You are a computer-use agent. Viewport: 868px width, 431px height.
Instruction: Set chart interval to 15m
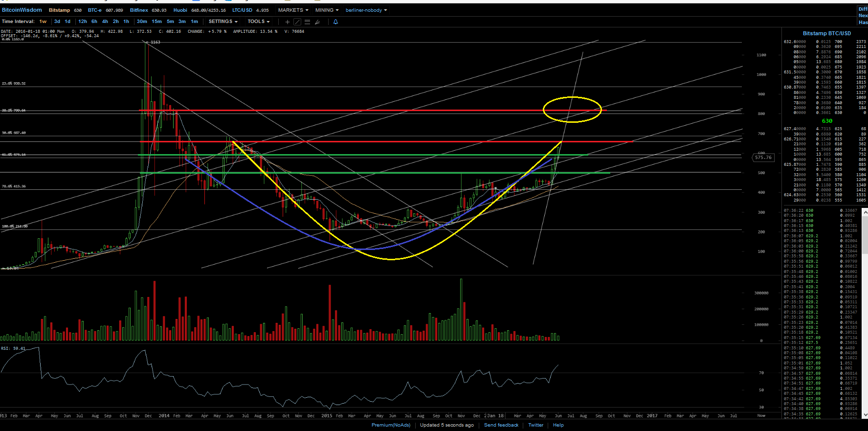coord(156,22)
